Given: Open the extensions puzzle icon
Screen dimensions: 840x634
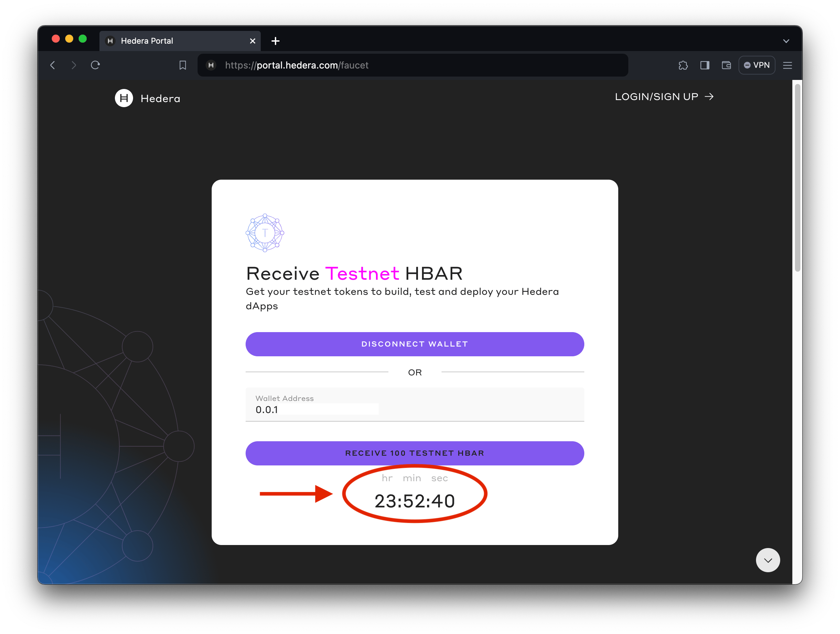Looking at the screenshot, I should 683,65.
